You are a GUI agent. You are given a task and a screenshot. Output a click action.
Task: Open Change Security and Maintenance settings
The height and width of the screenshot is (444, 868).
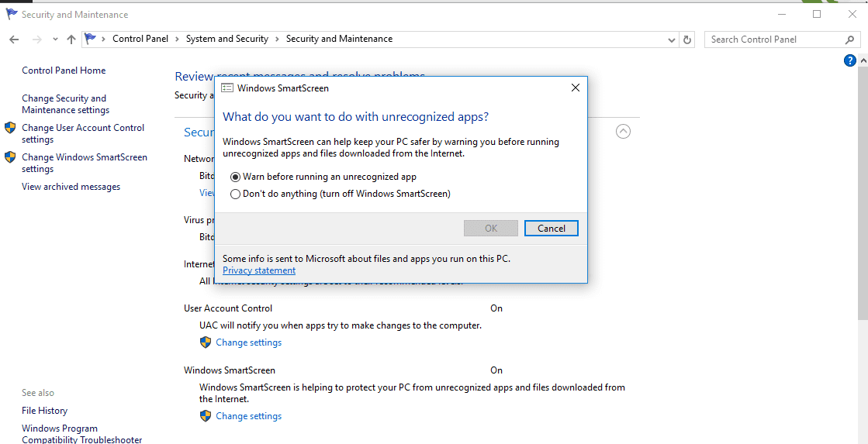click(x=65, y=104)
